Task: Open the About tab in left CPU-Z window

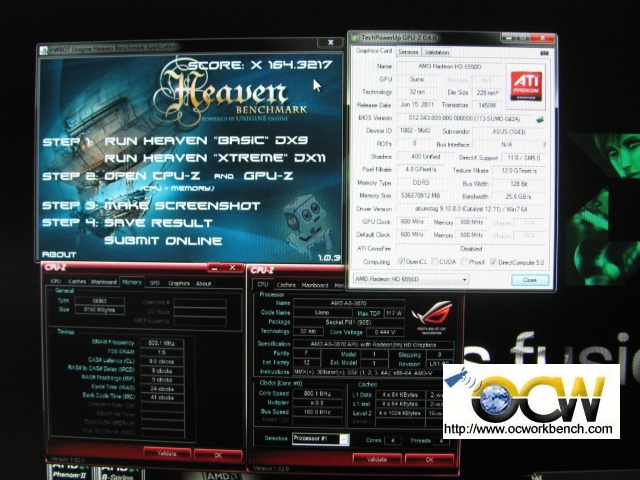Action: 203,283
